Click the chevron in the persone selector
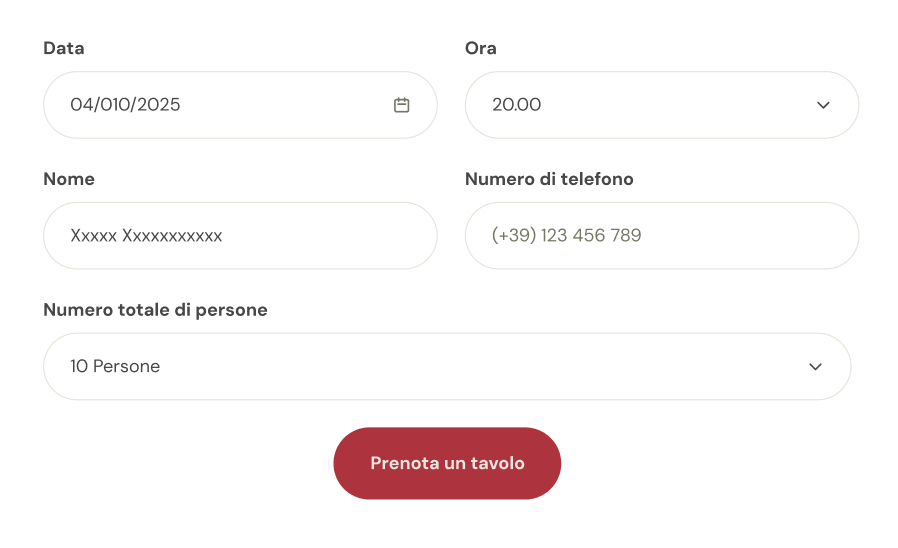This screenshot has height=548, width=898. tap(815, 367)
